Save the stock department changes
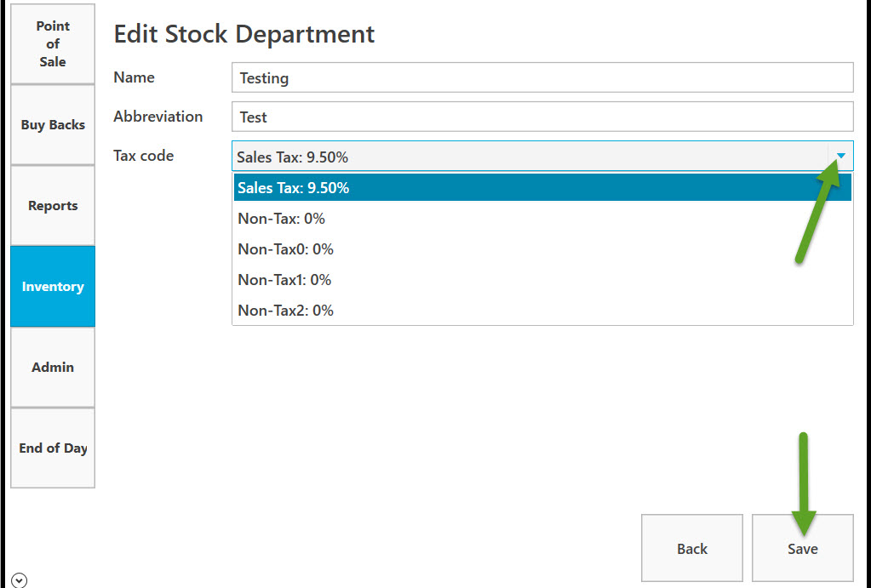The height and width of the screenshot is (588, 871). coord(802,548)
